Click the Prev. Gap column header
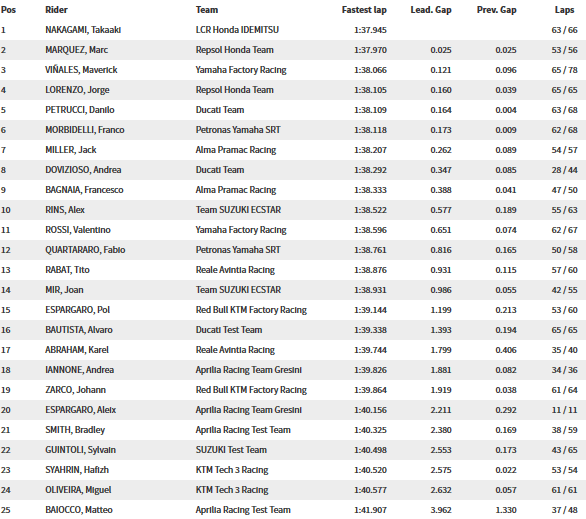Screen dimensions: 586x519 click(496, 10)
